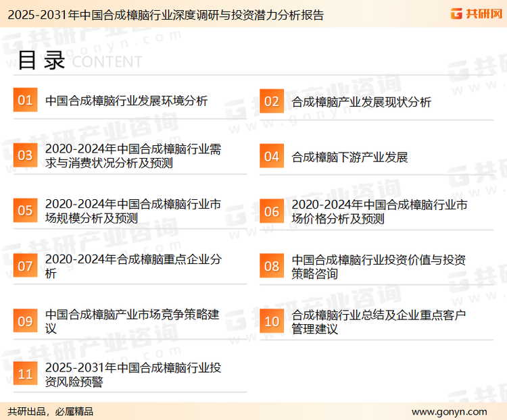Click the 共研网 logo in header
Viewport: 507px width, 420px height.
click(x=477, y=14)
